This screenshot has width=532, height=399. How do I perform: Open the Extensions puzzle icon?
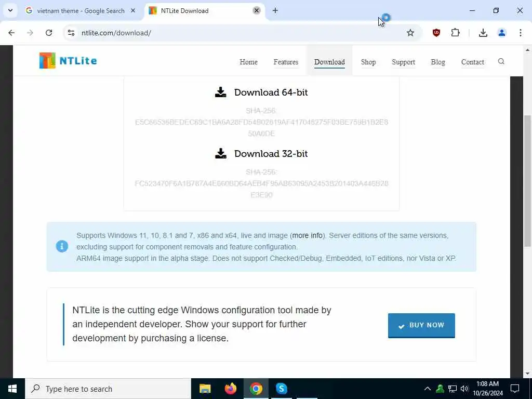coord(455,33)
